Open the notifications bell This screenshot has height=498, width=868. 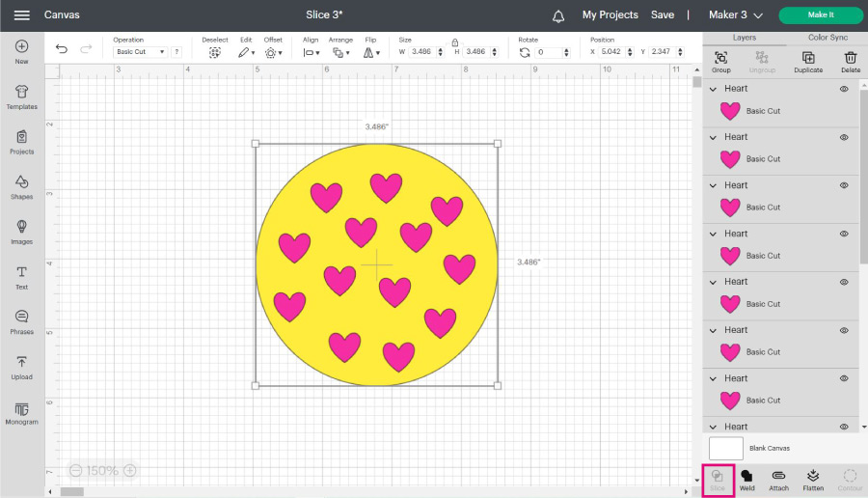[x=558, y=16]
